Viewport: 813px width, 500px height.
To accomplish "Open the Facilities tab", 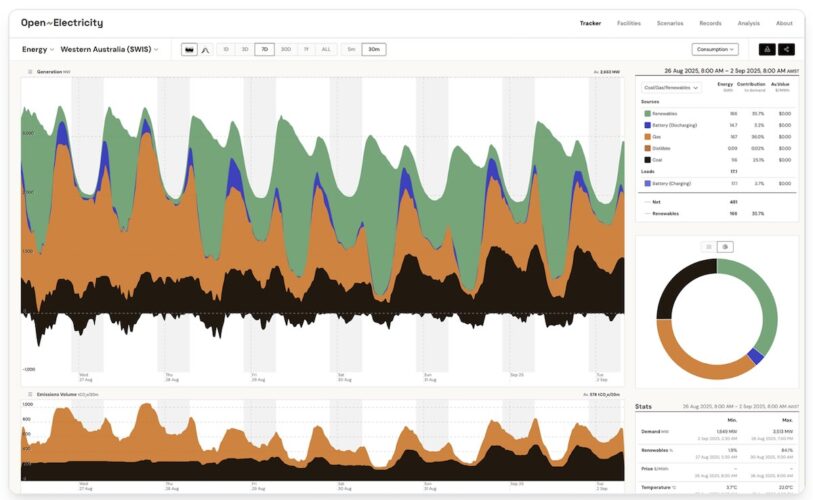I will (629, 23).
